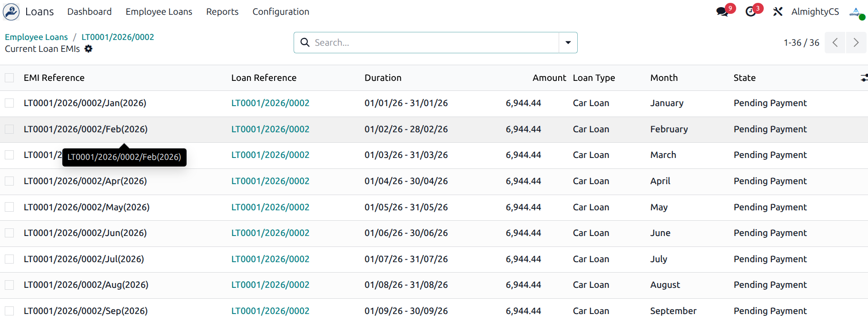
Task: Open the optional columns settings icon
Action: coord(863,78)
